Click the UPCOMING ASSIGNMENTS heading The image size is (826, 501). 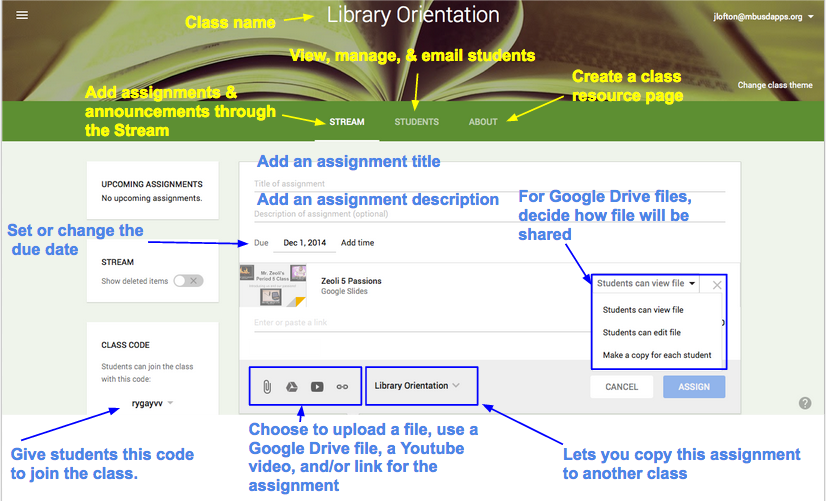tap(152, 184)
